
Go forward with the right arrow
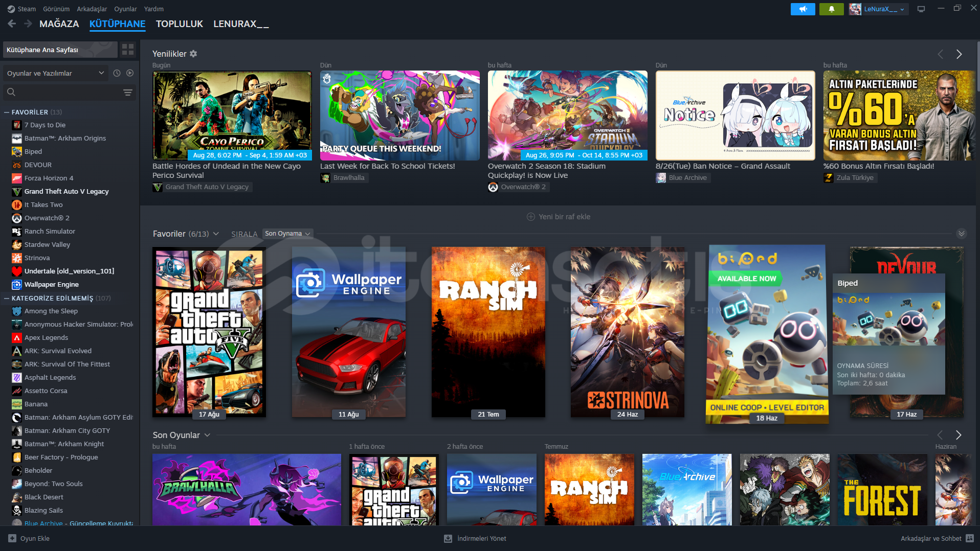click(28, 24)
